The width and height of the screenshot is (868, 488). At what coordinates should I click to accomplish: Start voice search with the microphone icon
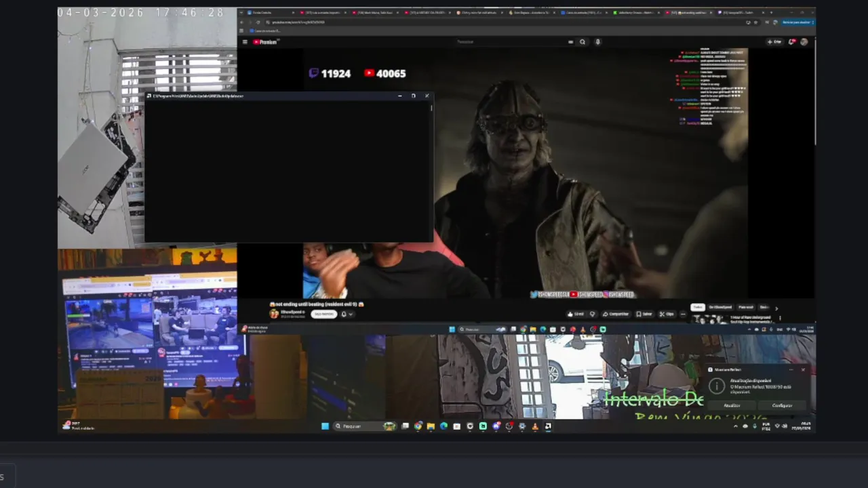pos(597,41)
